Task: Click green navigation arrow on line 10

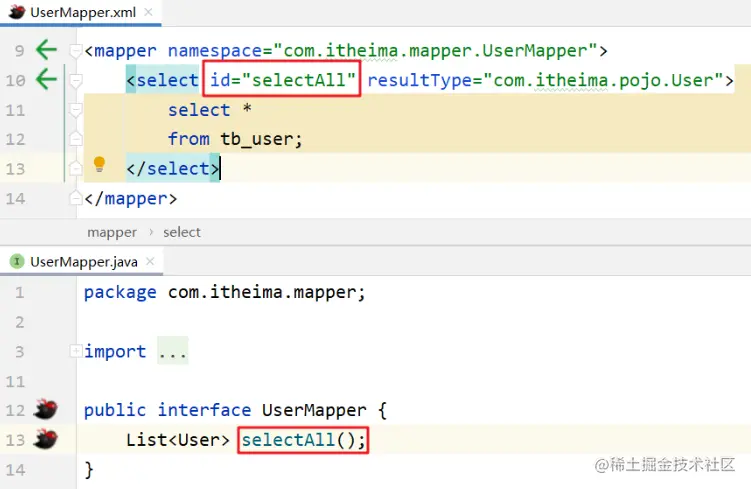Action: 46,79
